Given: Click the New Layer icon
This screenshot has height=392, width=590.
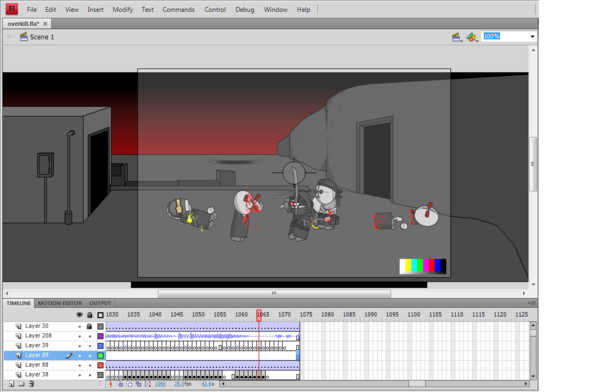Looking at the screenshot, I should click(11, 384).
